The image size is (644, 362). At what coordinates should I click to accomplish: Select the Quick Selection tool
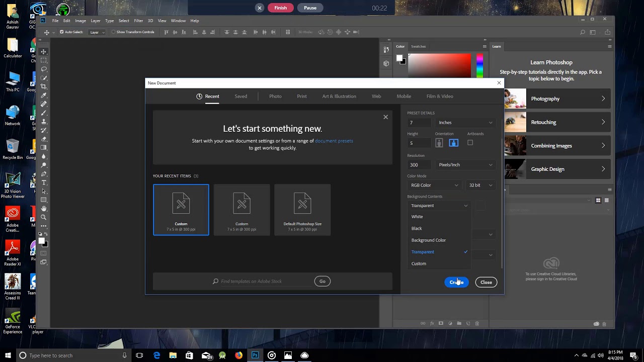click(x=44, y=78)
